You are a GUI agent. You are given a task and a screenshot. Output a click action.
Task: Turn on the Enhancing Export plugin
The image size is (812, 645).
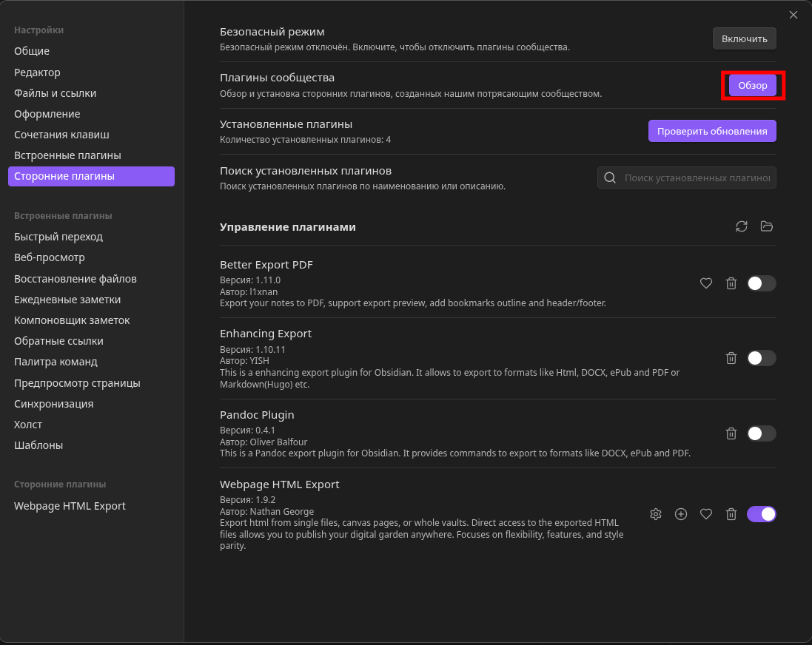761,358
